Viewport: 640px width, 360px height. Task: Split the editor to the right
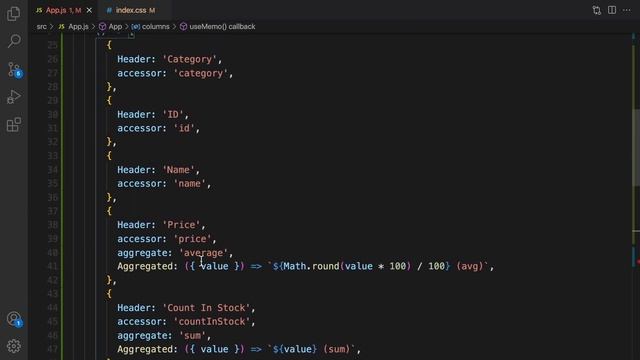pyautogui.click(x=611, y=10)
